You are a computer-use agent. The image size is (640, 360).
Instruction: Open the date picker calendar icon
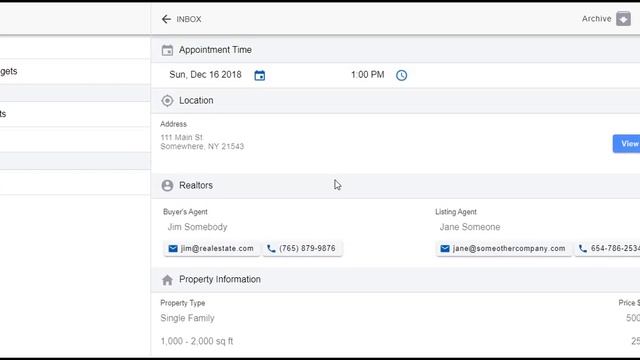(260, 75)
